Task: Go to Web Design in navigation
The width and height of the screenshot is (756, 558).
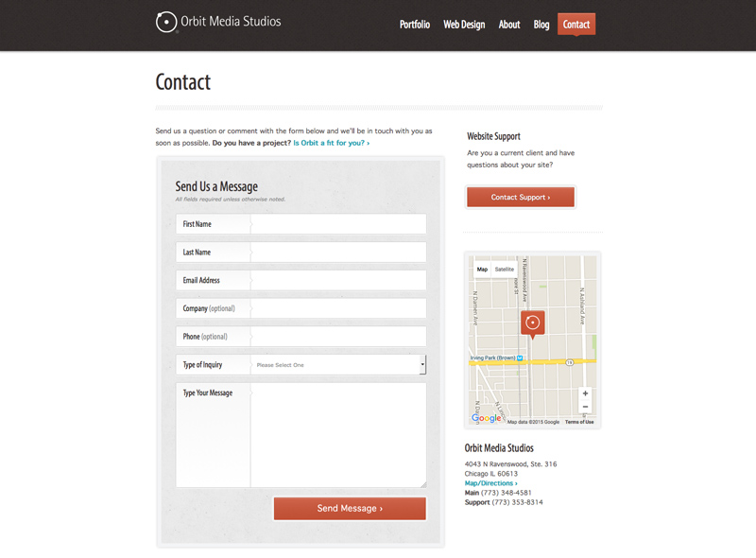Action: (464, 25)
